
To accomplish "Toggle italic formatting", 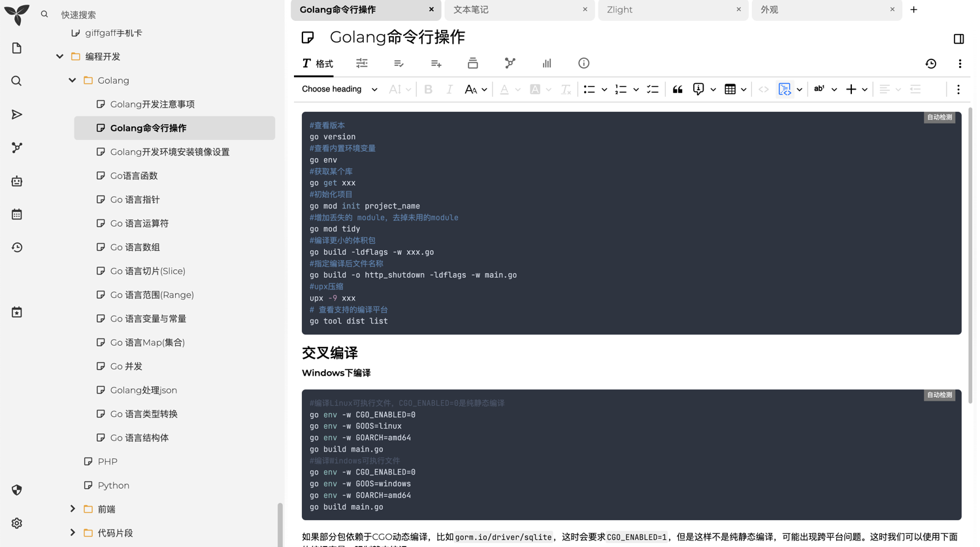I will (449, 90).
